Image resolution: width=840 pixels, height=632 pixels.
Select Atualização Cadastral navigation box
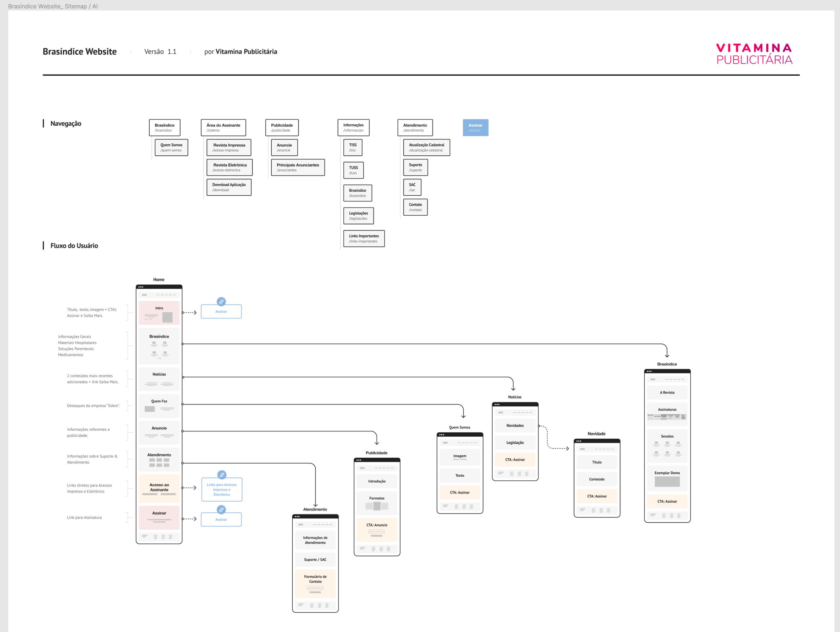point(427,147)
